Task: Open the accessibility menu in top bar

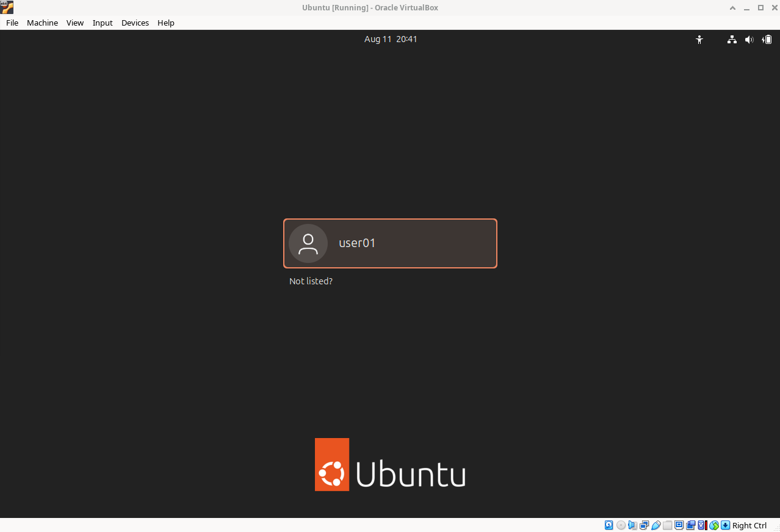Action: coord(699,40)
